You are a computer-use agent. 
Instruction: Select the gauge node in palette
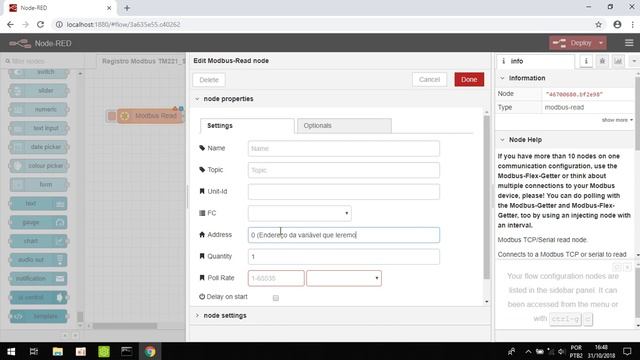(39, 222)
